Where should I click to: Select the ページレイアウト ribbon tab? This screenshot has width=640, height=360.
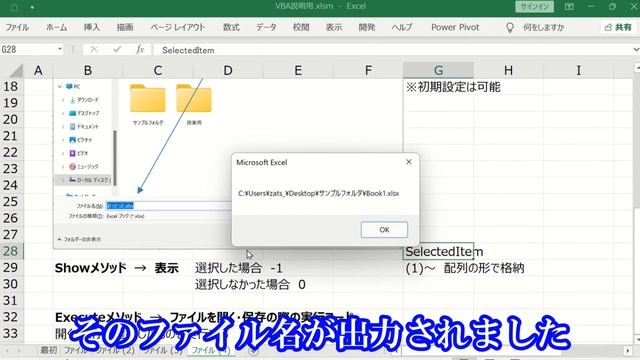tap(178, 27)
